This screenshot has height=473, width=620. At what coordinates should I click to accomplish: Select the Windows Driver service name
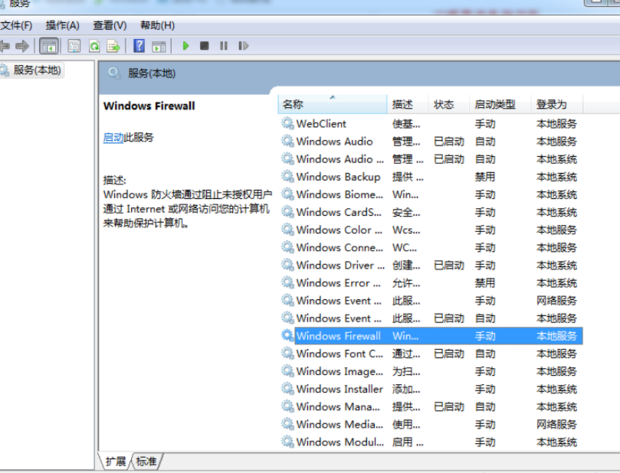click(x=340, y=265)
